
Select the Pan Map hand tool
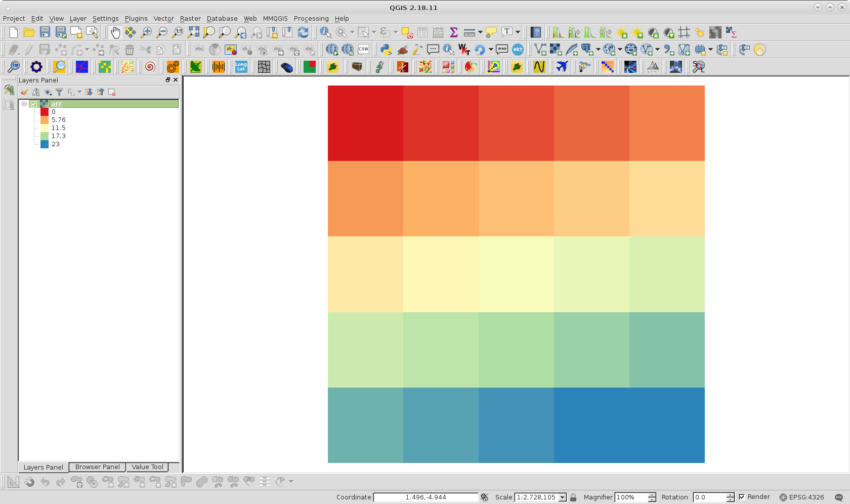click(x=115, y=32)
